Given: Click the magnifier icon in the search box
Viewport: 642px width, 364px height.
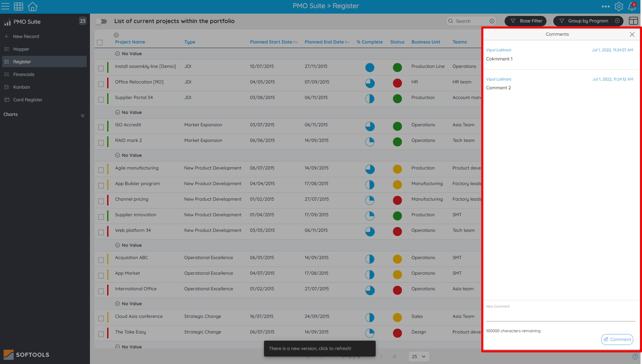Looking at the screenshot, I should [x=451, y=21].
